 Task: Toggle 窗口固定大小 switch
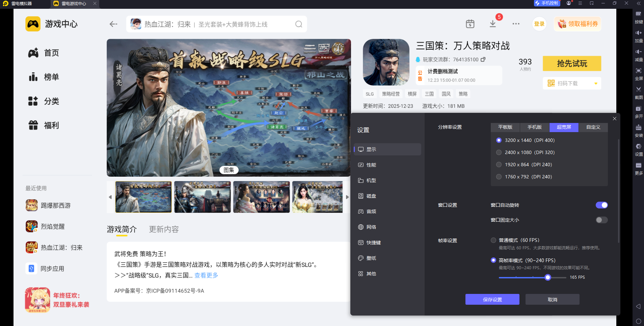point(601,220)
